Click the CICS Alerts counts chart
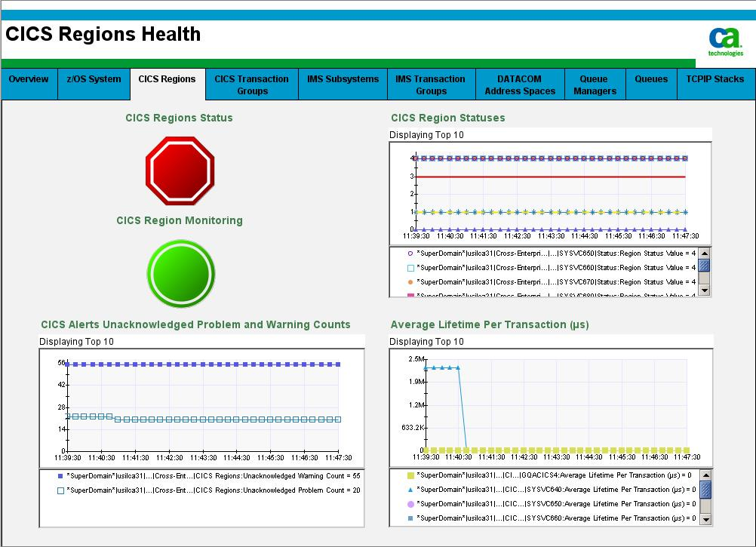This screenshot has height=547, width=756. (x=201, y=407)
